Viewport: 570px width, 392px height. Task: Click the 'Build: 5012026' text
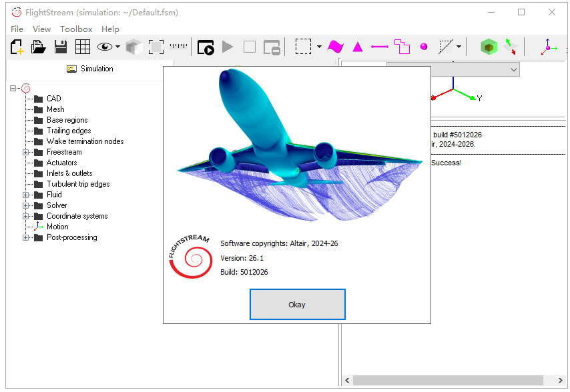(x=244, y=272)
